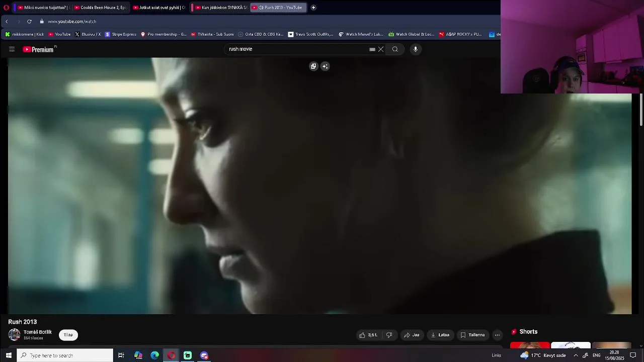644x362 pixels.
Task: Open clock showing 20.28 15/08/2025
Action: click(614, 355)
